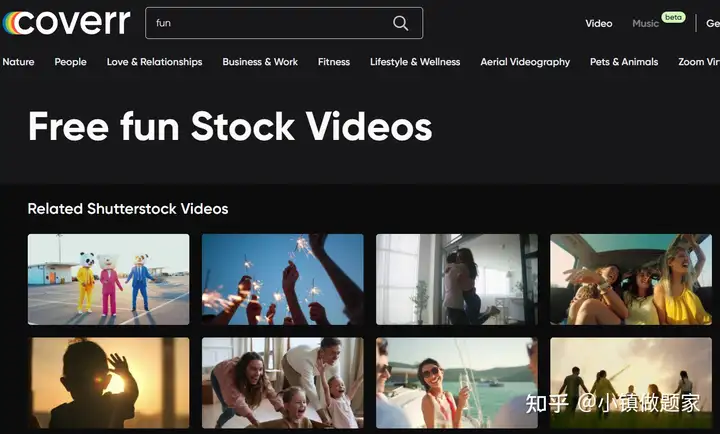
Task: Click the Coverr logo
Action: tap(66, 23)
